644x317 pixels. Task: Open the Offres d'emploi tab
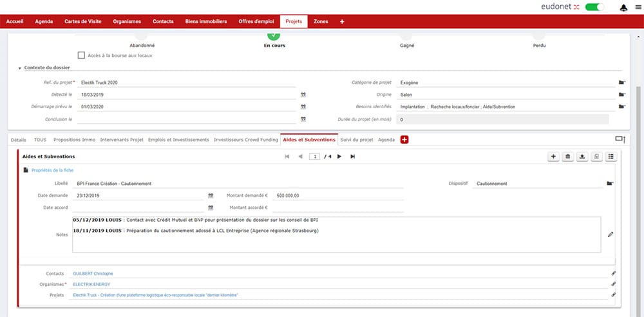pos(257,21)
